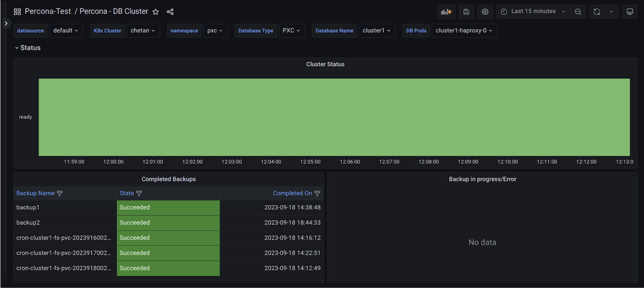
Task: Click the add panel icon
Action: click(x=446, y=12)
